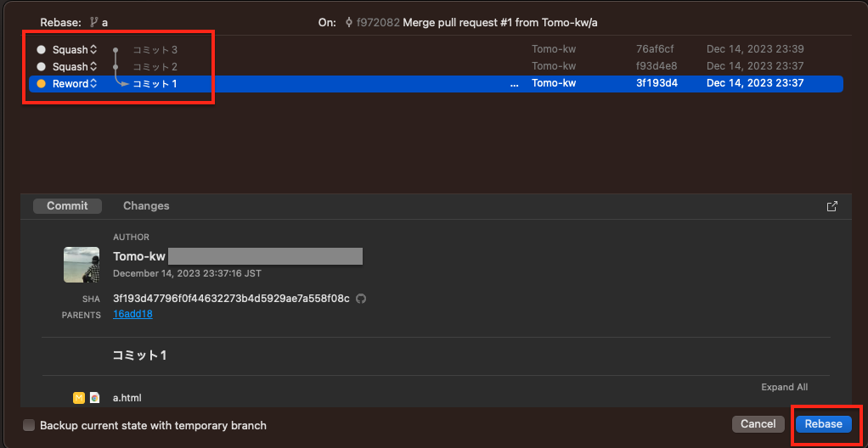This screenshot has height=448, width=868.
Task: Enable backup with temporary branch checkbox
Action: pos(29,425)
